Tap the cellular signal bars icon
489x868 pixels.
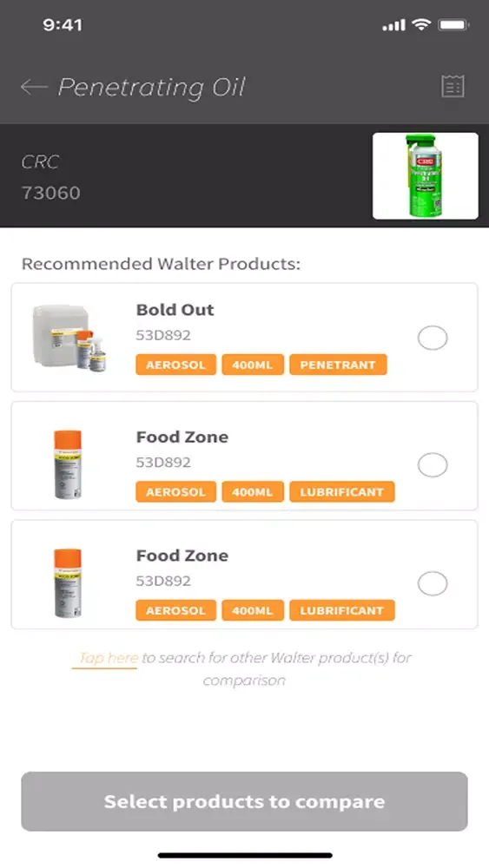click(393, 25)
